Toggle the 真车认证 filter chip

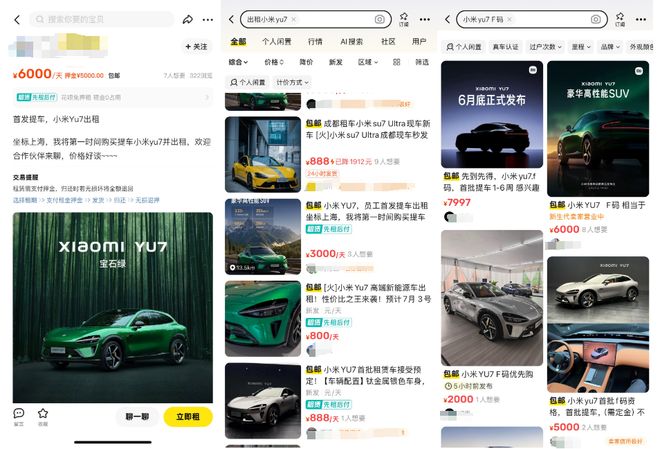pos(506,47)
